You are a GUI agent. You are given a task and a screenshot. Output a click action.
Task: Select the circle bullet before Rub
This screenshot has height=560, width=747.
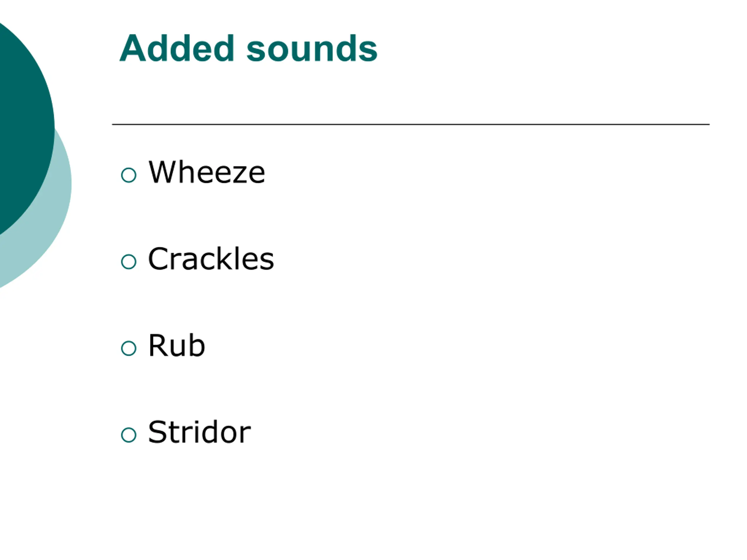click(129, 348)
